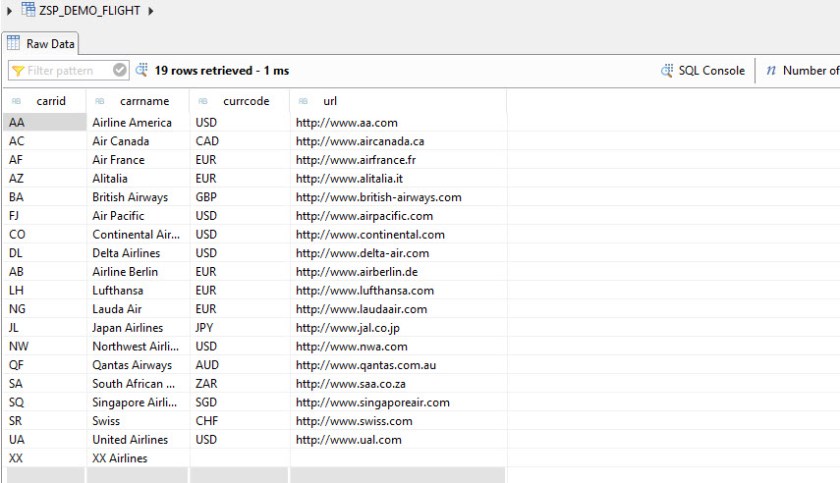Select the AA carrid cell
Screen dimensions: 840x483
pos(44,122)
